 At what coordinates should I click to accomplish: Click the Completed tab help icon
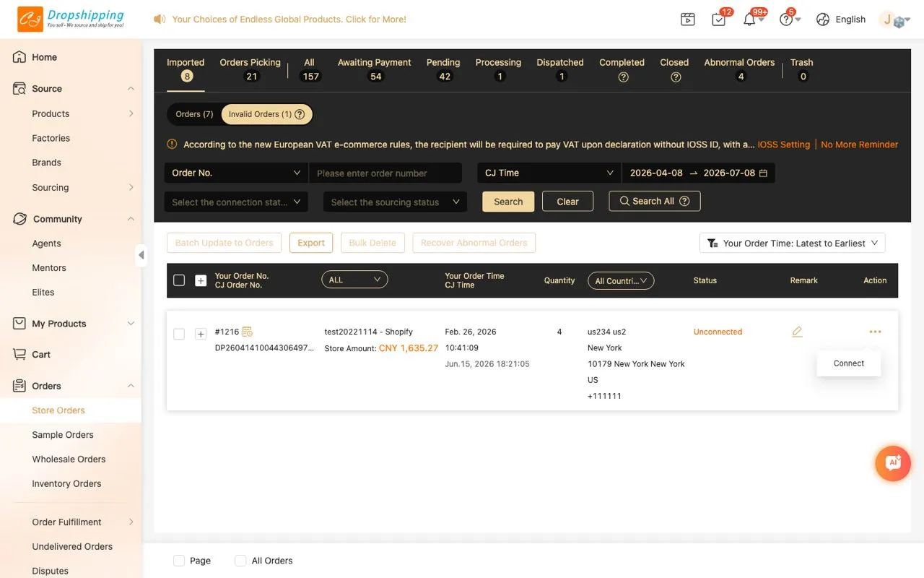point(623,77)
